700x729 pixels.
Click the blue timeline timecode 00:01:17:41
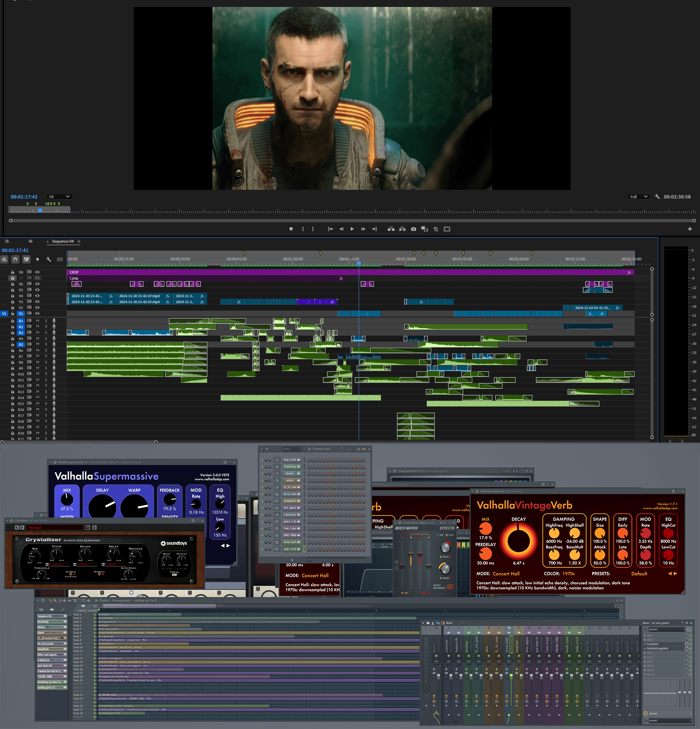pyautogui.click(x=15, y=250)
